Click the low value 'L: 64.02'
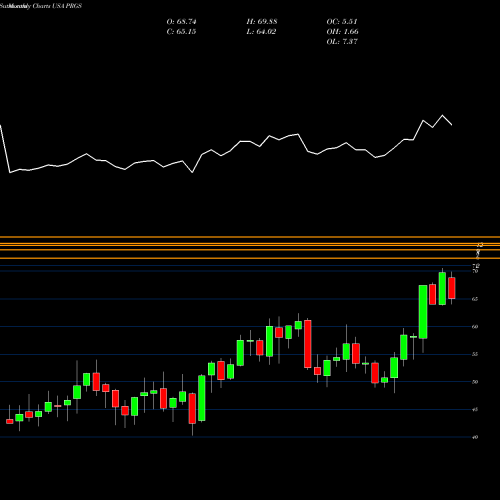The height and width of the screenshot is (500, 500). coord(261,32)
